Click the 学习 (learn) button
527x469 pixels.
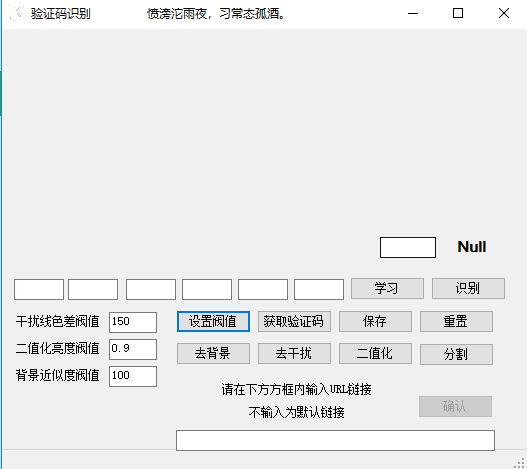(387, 288)
